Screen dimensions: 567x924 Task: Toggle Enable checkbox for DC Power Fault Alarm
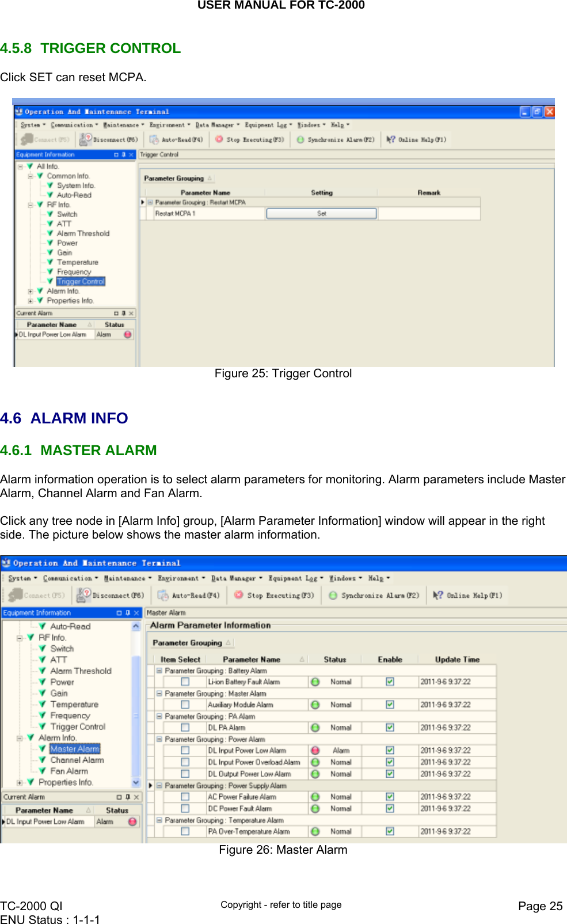point(390,809)
